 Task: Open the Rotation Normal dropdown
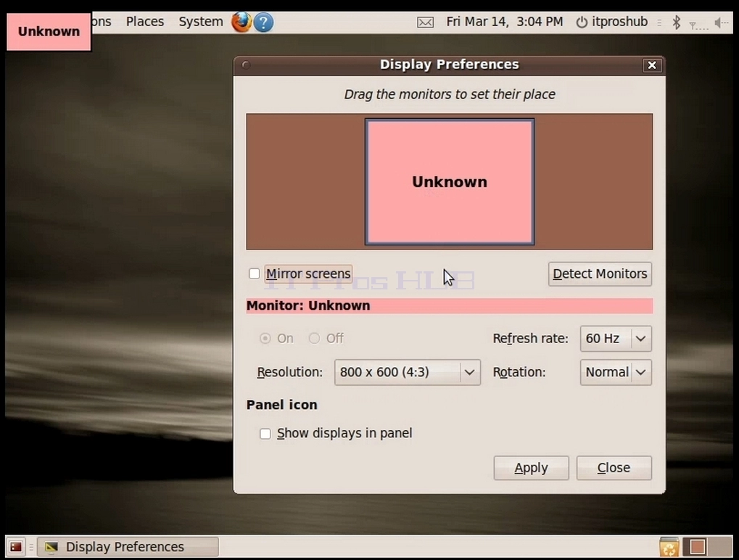click(616, 372)
